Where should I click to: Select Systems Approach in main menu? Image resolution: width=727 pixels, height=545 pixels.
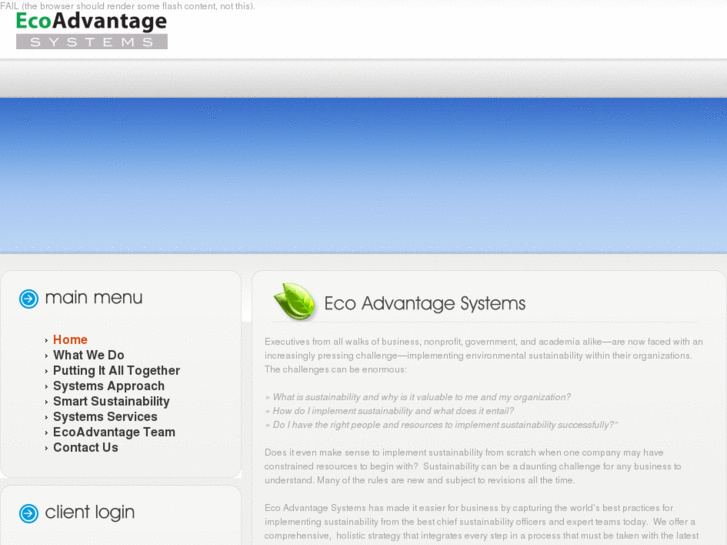click(x=108, y=385)
